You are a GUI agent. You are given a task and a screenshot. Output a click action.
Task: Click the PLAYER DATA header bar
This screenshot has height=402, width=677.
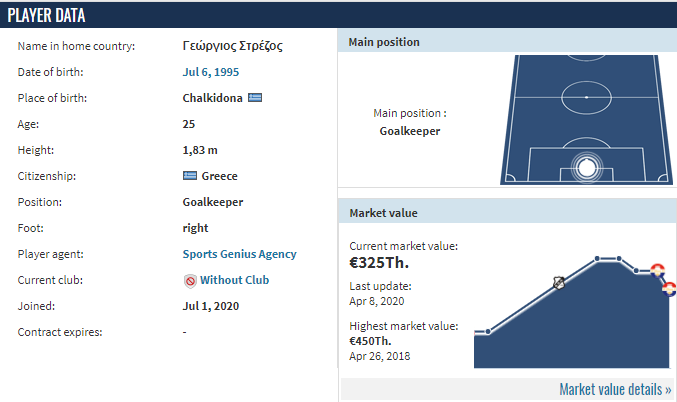pos(338,16)
